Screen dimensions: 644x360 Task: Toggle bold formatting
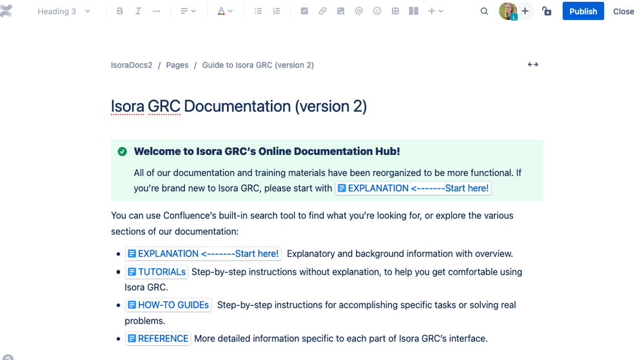(119, 11)
